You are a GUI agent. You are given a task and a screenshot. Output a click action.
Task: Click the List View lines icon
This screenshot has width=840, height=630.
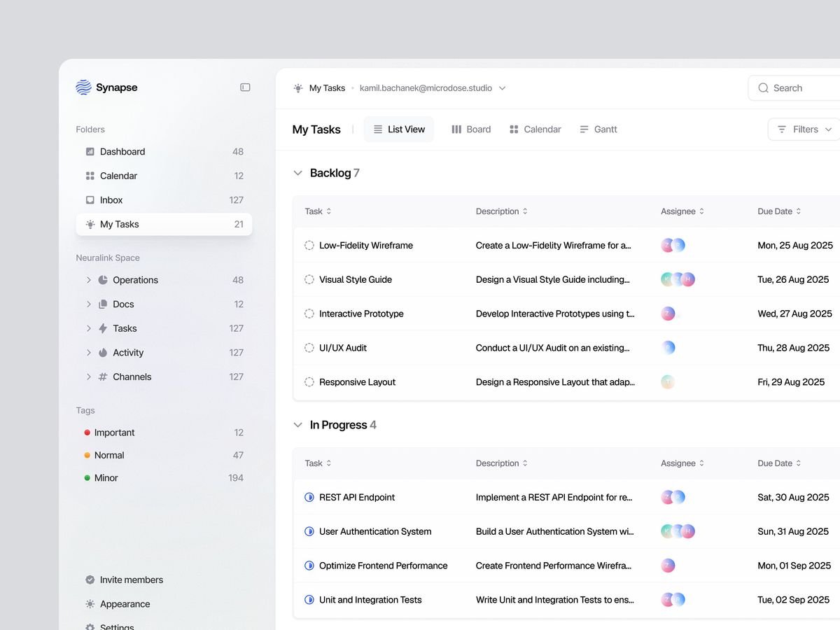coord(378,129)
